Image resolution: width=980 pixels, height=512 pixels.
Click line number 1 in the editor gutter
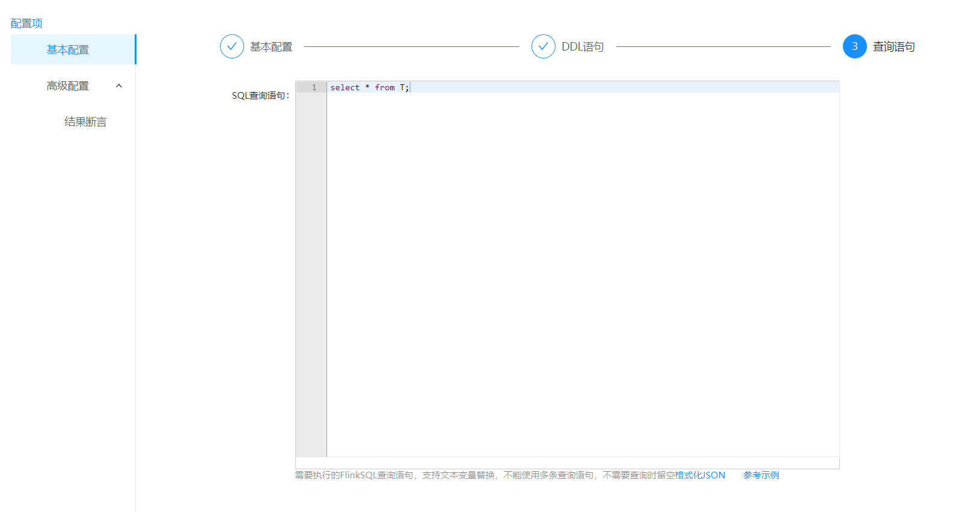point(314,88)
